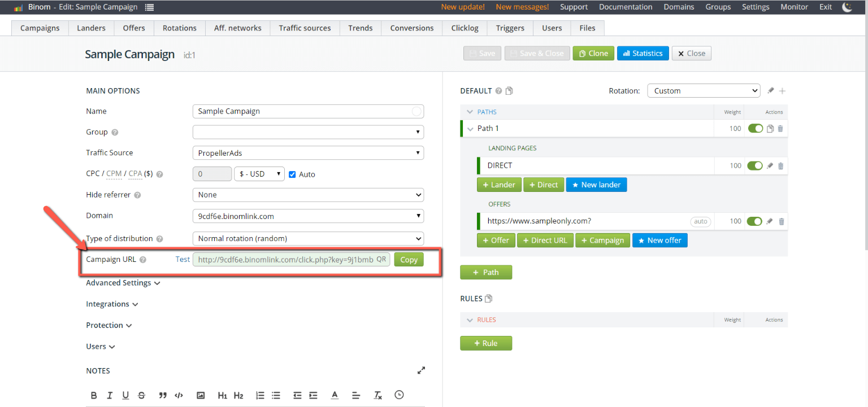The width and height of the screenshot is (868, 407).
Task: Add a new Path
Action: coord(486,272)
